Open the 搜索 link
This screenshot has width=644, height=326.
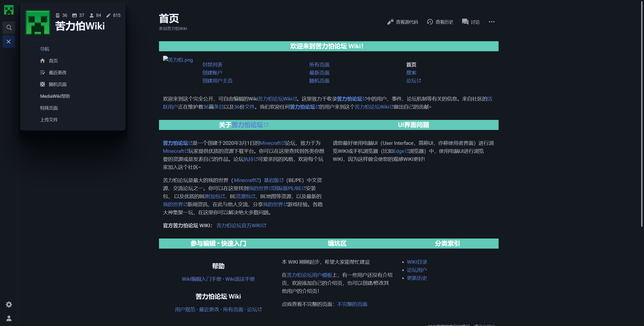tap(411, 73)
